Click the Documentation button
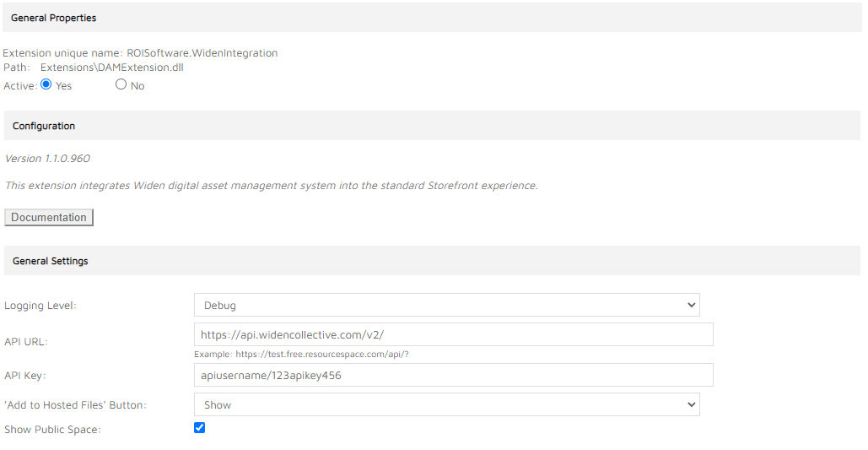Viewport: 868px width, 450px height. [x=49, y=218]
